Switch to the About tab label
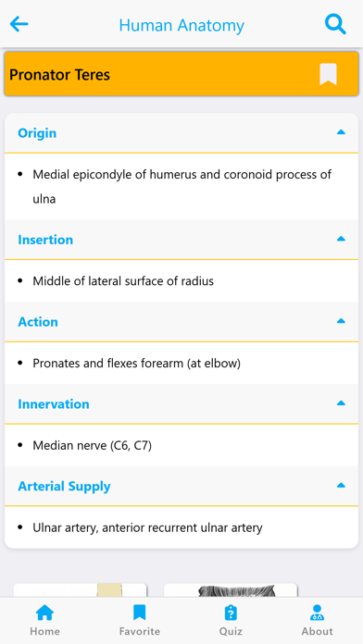The width and height of the screenshot is (363, 644). click(317, 631)
